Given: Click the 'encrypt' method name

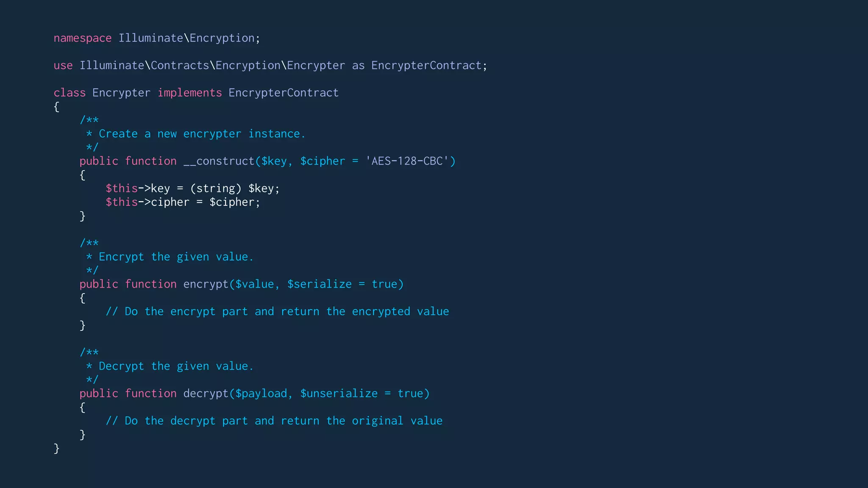Looking at the screenshot, I should [x=206, y=284].
